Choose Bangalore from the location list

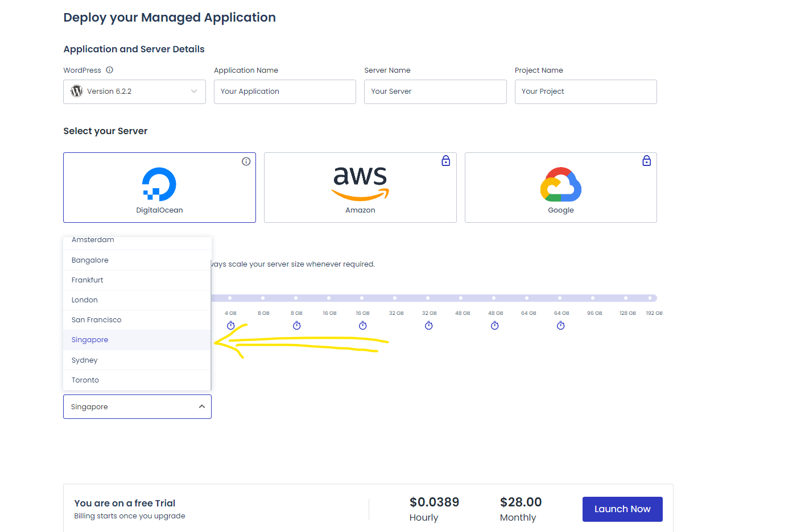(137, 260)
